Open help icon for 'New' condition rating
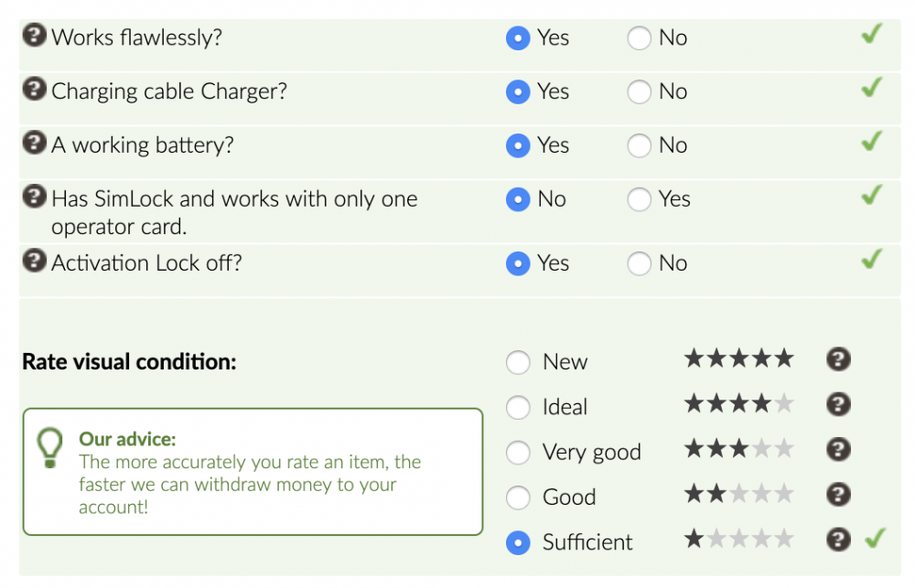Screen dimensions: 915x588 tap(838, 359)
